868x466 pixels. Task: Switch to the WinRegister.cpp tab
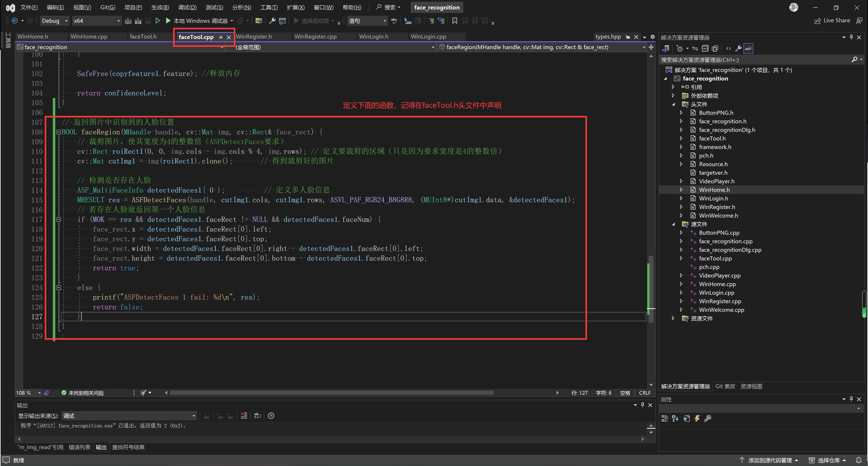click(315, 37)
